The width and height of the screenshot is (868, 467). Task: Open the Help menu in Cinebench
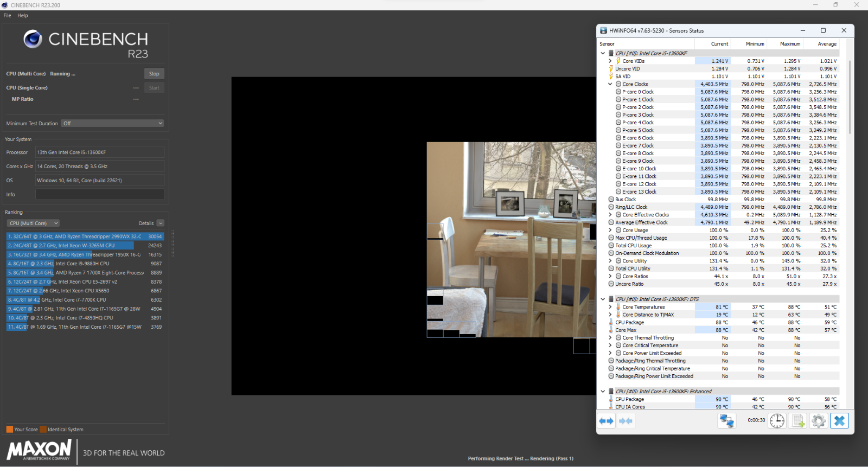coord(23,15)
